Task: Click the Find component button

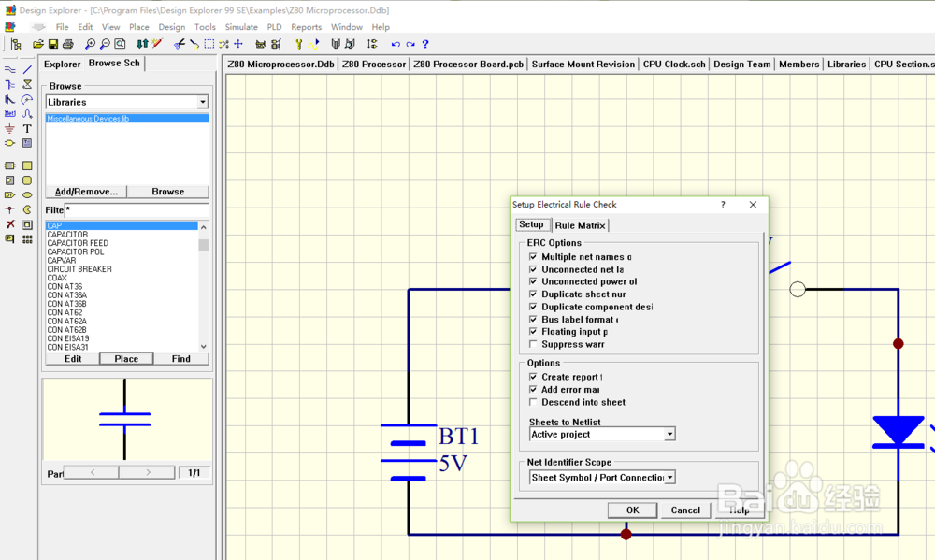Action: pos(181,358)
